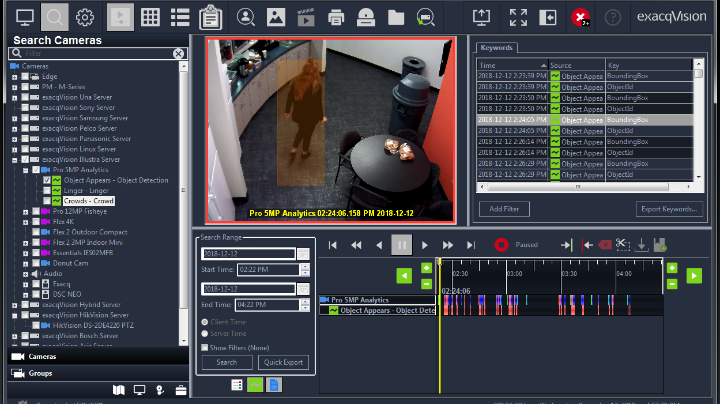Open the user profile icon

(246, 17)
